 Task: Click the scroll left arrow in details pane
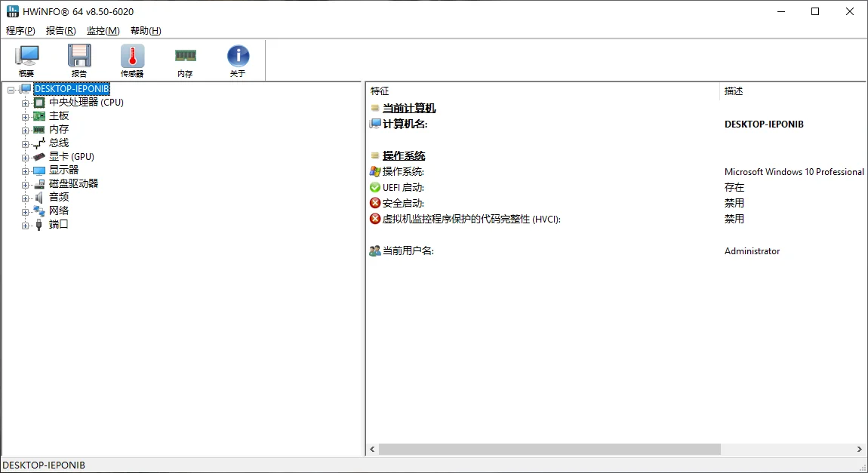click(x=372, y=449)
